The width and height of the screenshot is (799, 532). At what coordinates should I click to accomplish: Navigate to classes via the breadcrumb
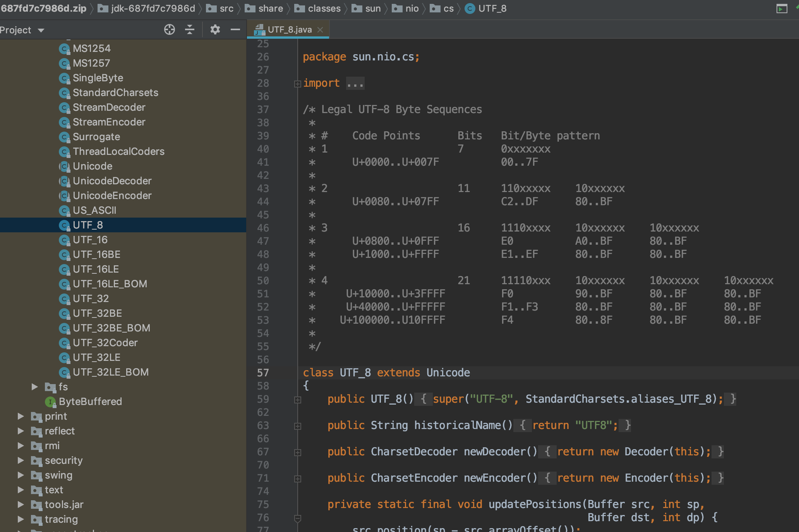pyautogui.click(x=323, y=8)
